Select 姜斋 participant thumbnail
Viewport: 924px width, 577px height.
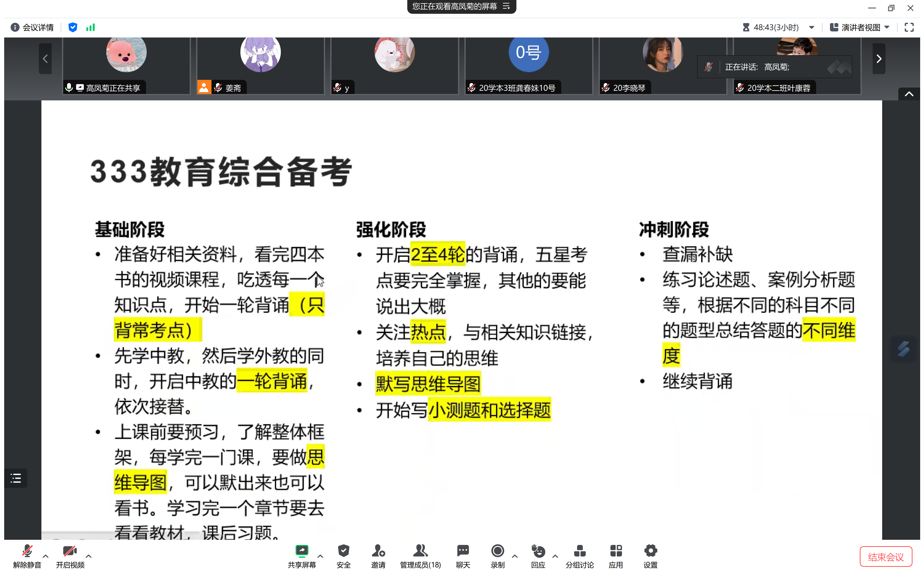pos(260,66)
